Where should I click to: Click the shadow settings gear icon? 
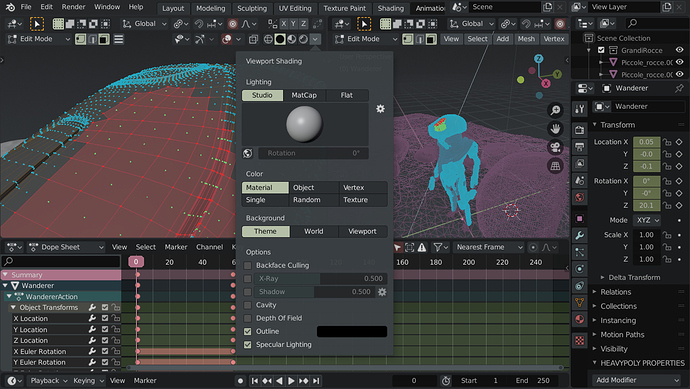(x=382, y=292)
